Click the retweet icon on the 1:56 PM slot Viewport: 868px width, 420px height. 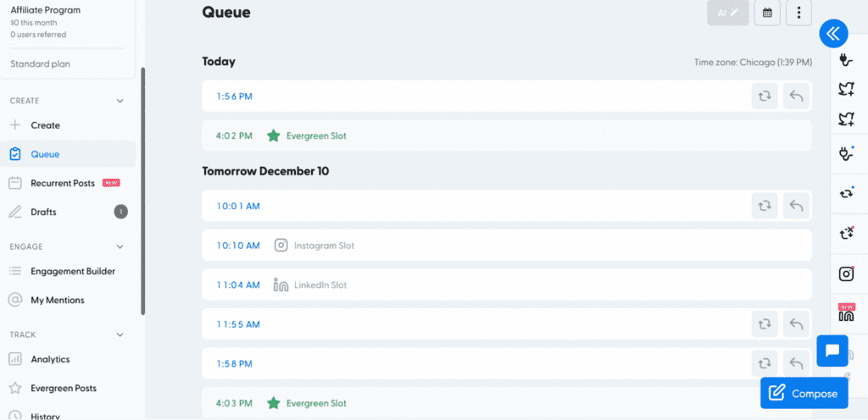765,97
